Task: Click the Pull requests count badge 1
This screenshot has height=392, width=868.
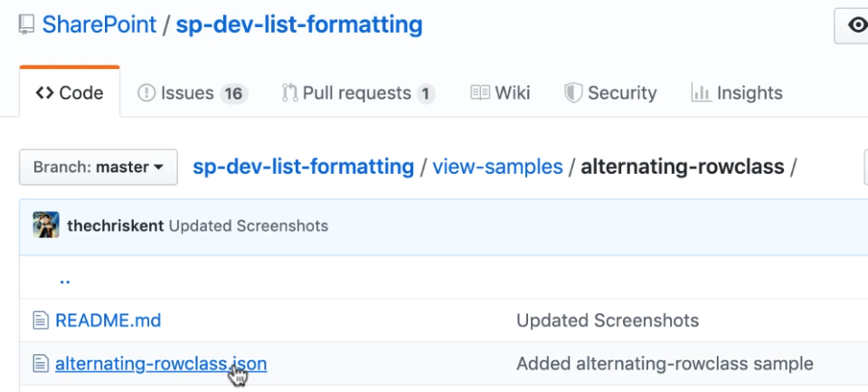Action: click(x=425, y=94)
